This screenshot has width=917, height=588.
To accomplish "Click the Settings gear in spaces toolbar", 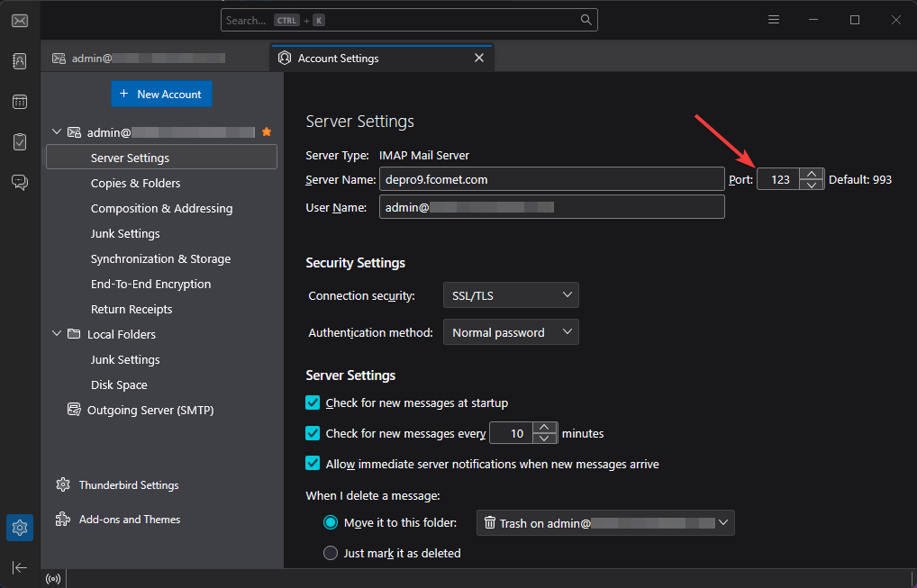I will [x=20, y=528].
